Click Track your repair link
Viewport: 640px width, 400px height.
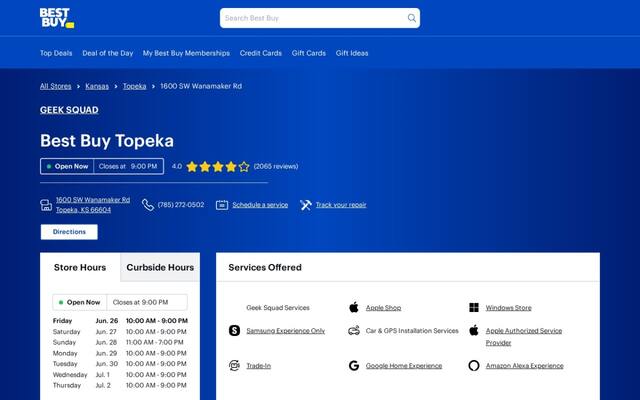(341, 205)
